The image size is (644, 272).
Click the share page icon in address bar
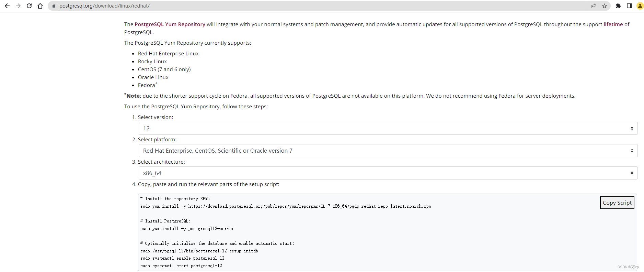pos(594,6)
